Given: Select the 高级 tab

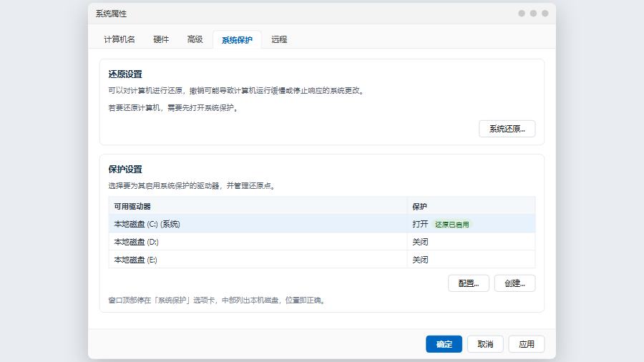Looking at the screenshot, I should coord(195,39).
